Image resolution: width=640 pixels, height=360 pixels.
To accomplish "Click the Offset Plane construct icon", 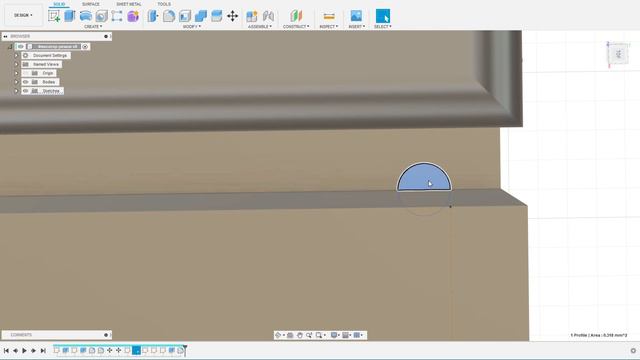I will [296, 16].
